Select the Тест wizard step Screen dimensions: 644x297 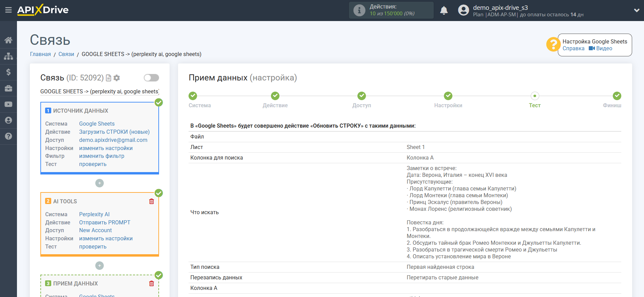tap(534, 96)
